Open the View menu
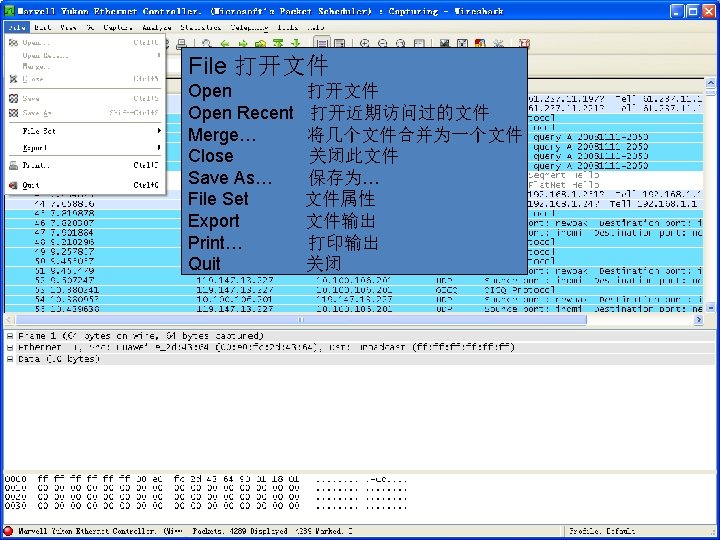720x540 pixels. 68,28
